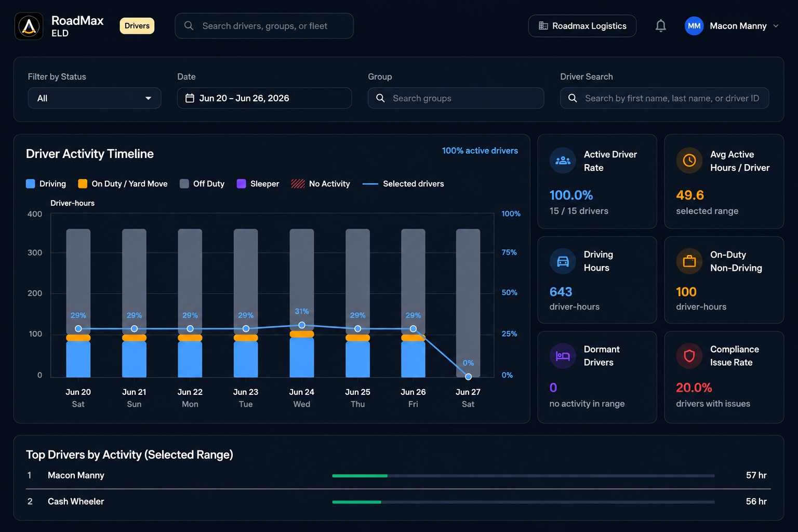Click the Jun 24 Wed axis label
This screenshot has width=798, height=532.
302,398
